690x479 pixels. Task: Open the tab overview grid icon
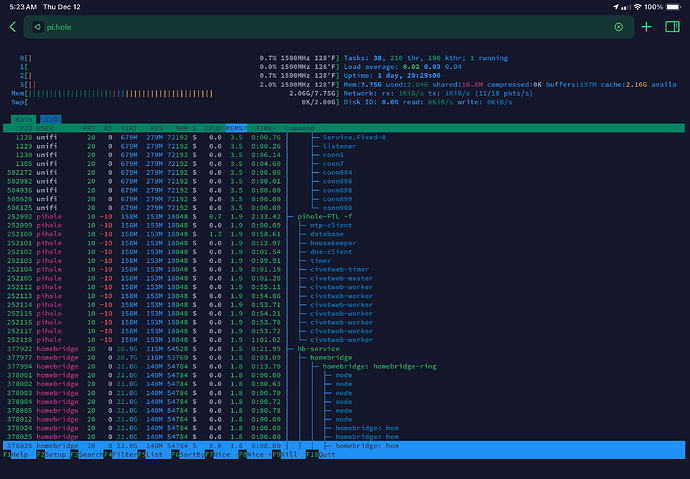(672, 27)
